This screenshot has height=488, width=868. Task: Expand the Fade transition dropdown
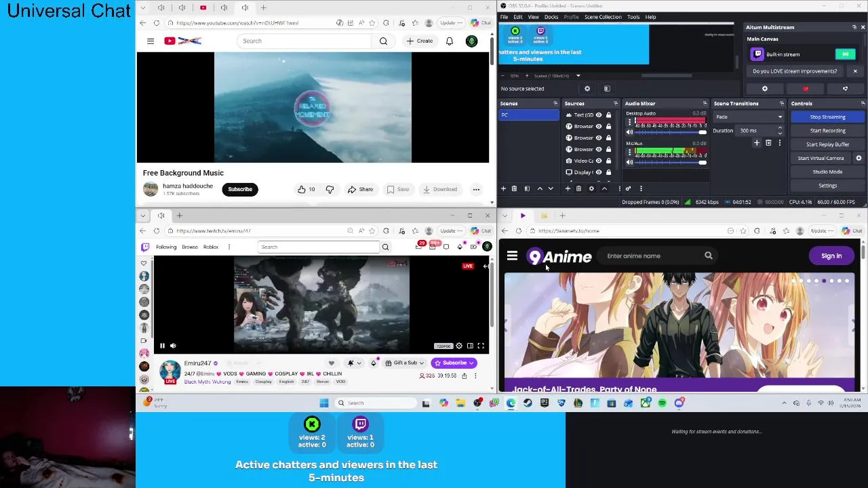780,117
